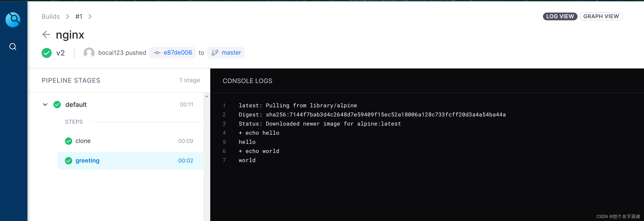
Task: Click log line 'Status: Downloaded newer image'
Action: (319, 124)
